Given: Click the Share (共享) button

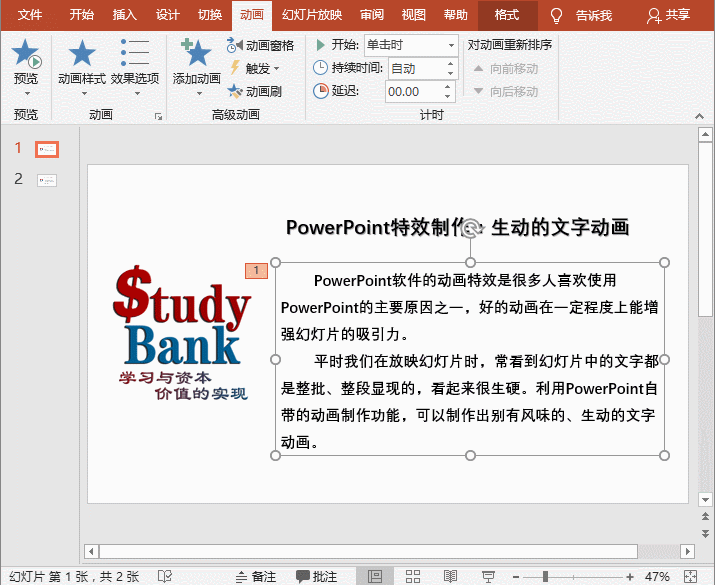Looking at the screenshot, I should click(x=668, y=16).
